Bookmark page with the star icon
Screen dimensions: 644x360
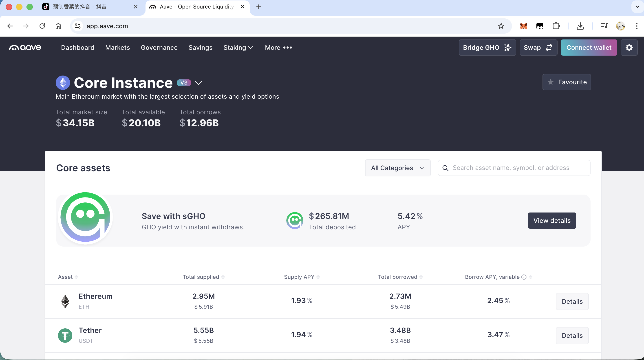coord(501,26)
